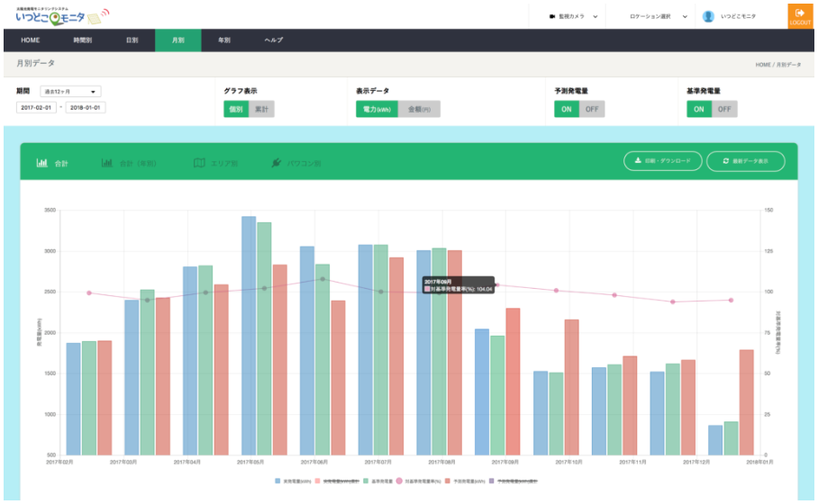Click the refresh icon in the latest data button
The width and height of the screenshot is (818, 504).
click(x=726, y=161)
